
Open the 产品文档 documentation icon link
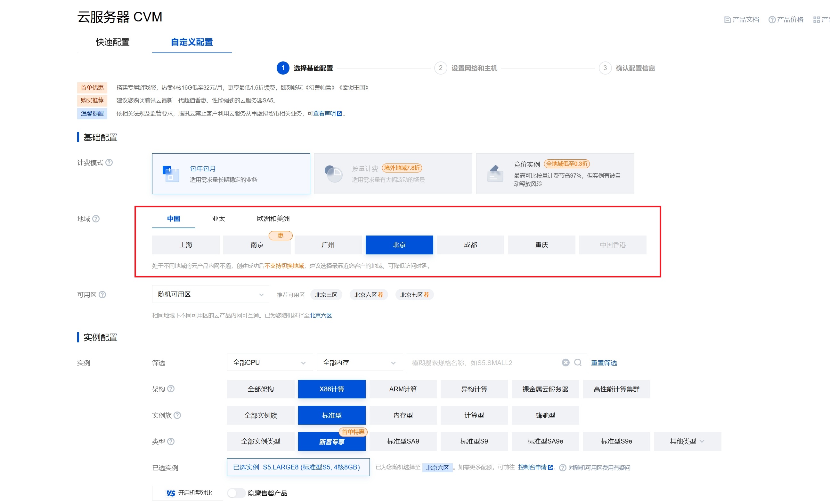click(728, 20)
